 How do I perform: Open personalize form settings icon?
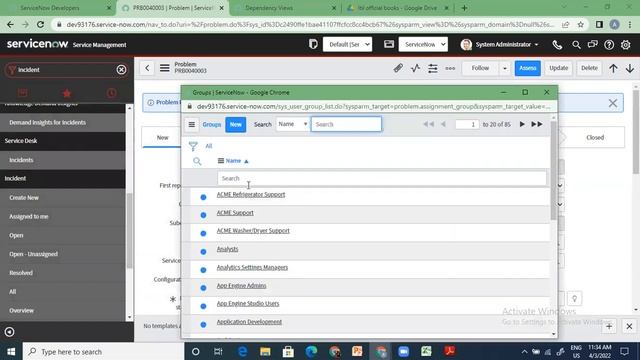point(433,68)
